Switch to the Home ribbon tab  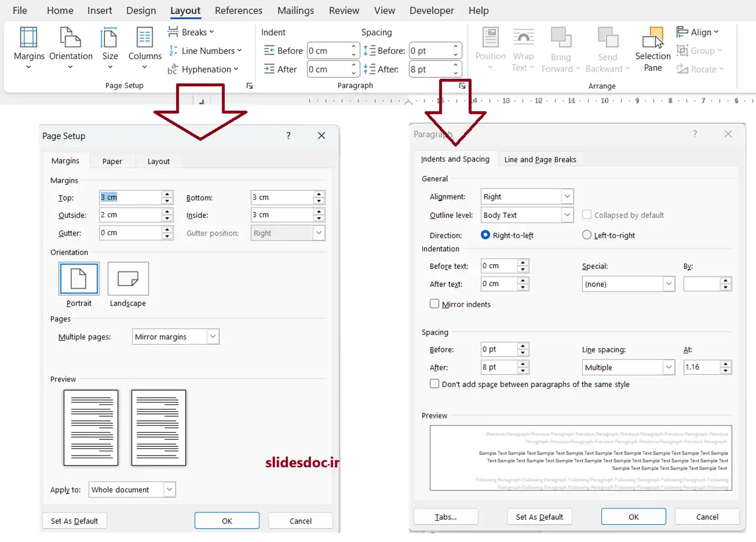coord(60,10)
